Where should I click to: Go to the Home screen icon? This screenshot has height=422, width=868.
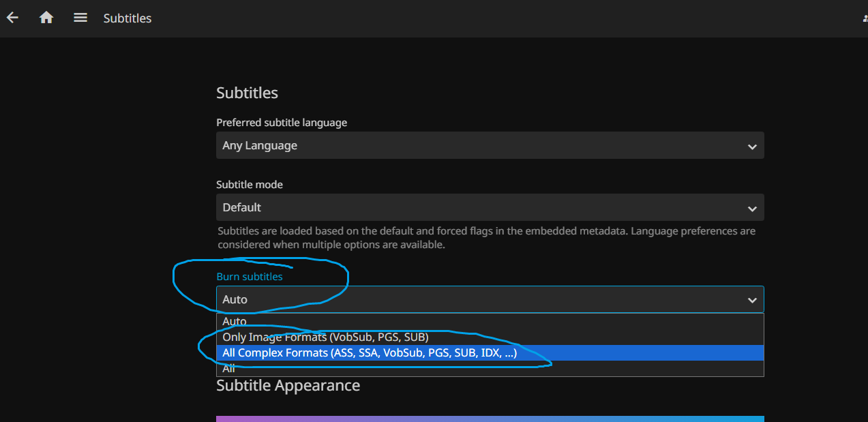(46, 18)
